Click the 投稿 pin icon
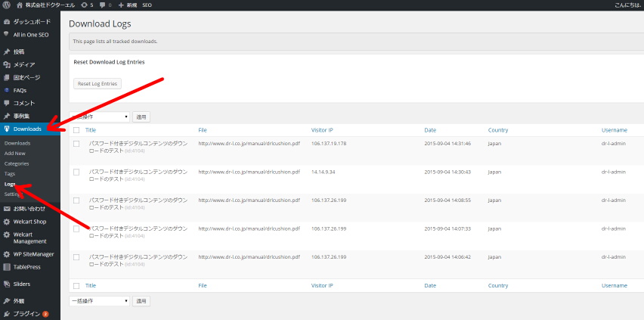Image resolution: width=644 pixels, height=320 pixels. pyautogui.click(x=7, y=52)
